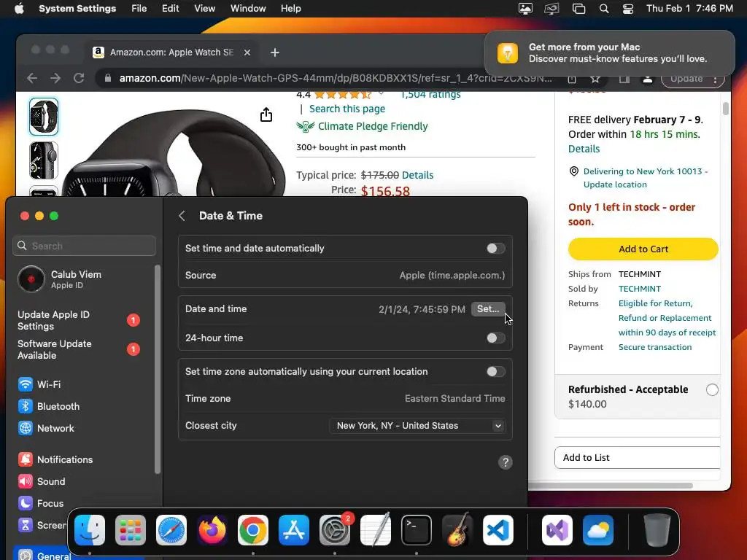This screenshot has height=560, width=747.
Task: Click the Chrome address bar URL
Action: [x=336, y=78]
